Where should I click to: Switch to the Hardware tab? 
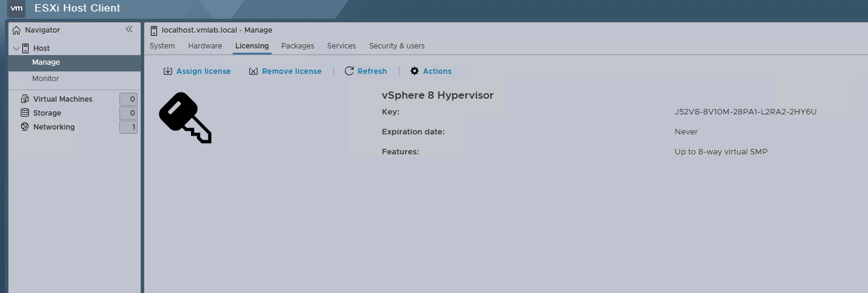pos(205,46)
